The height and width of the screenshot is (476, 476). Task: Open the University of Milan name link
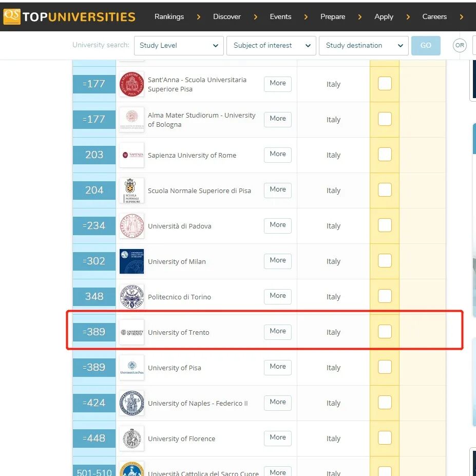177,262
